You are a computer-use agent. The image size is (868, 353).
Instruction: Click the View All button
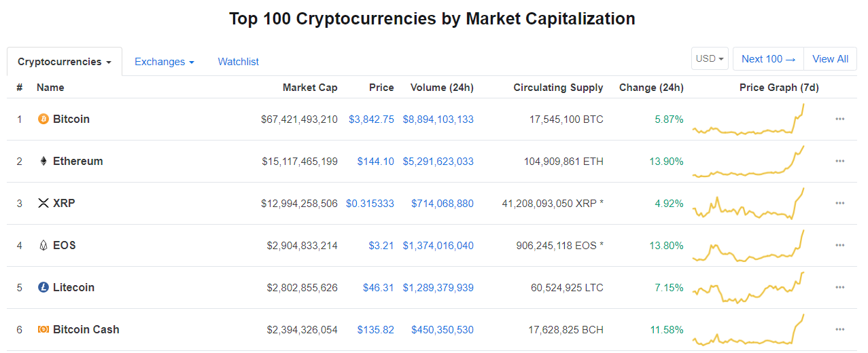pos(831,59)
